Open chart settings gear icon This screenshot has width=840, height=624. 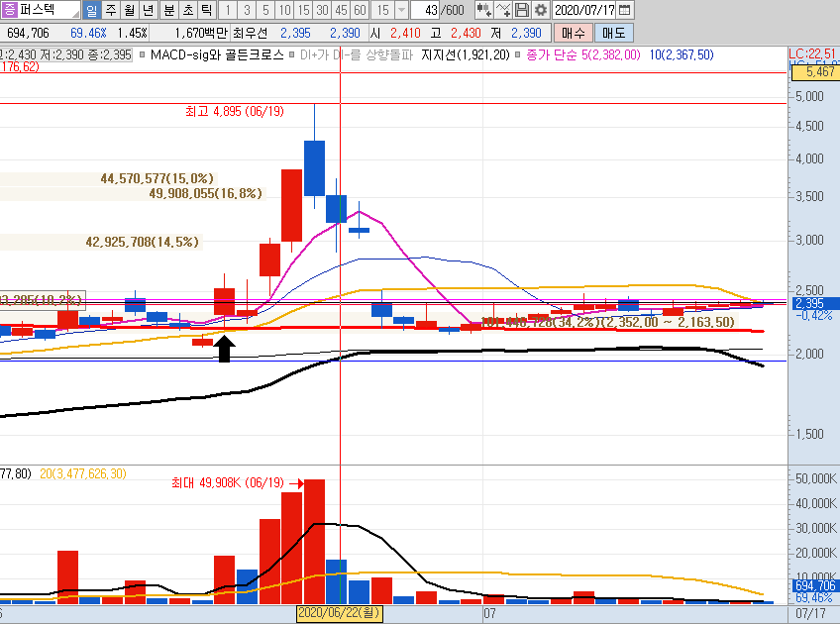coord(541,10)
